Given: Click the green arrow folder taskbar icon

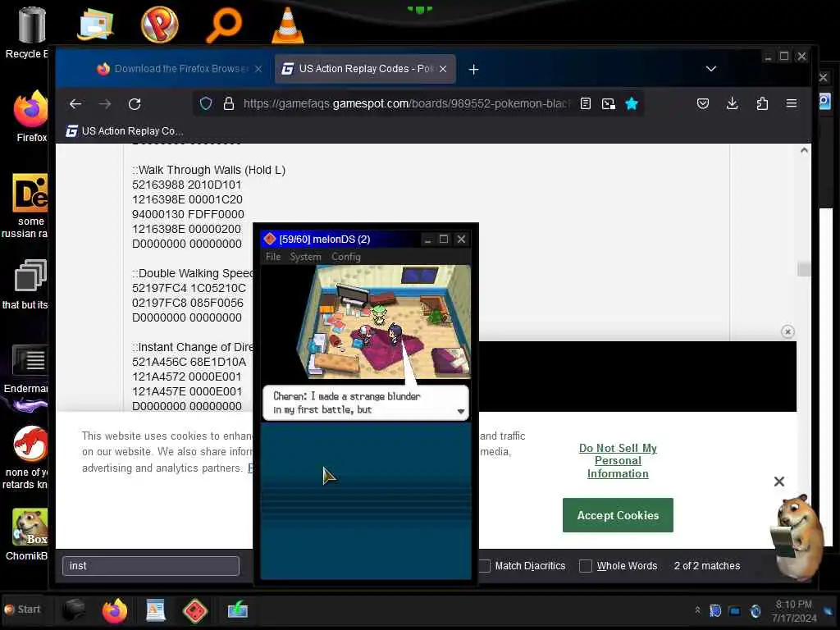Looking at the screenshot, I should point(237,610).
